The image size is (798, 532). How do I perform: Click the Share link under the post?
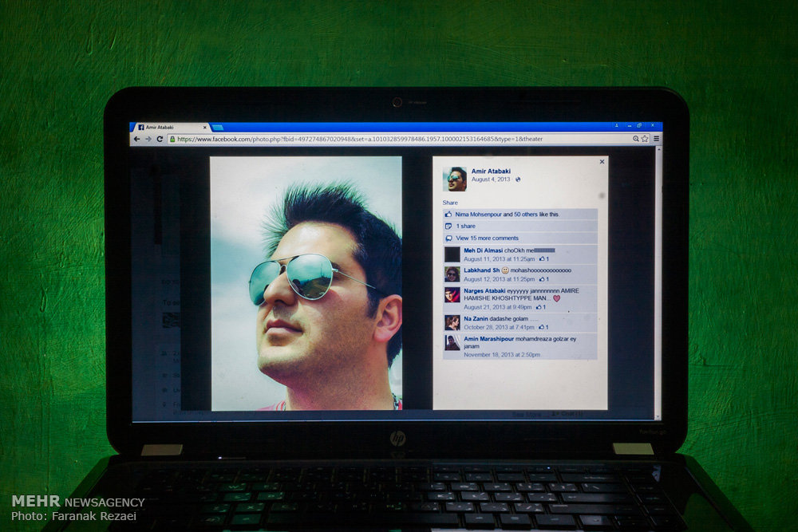[x=450, y=203]
